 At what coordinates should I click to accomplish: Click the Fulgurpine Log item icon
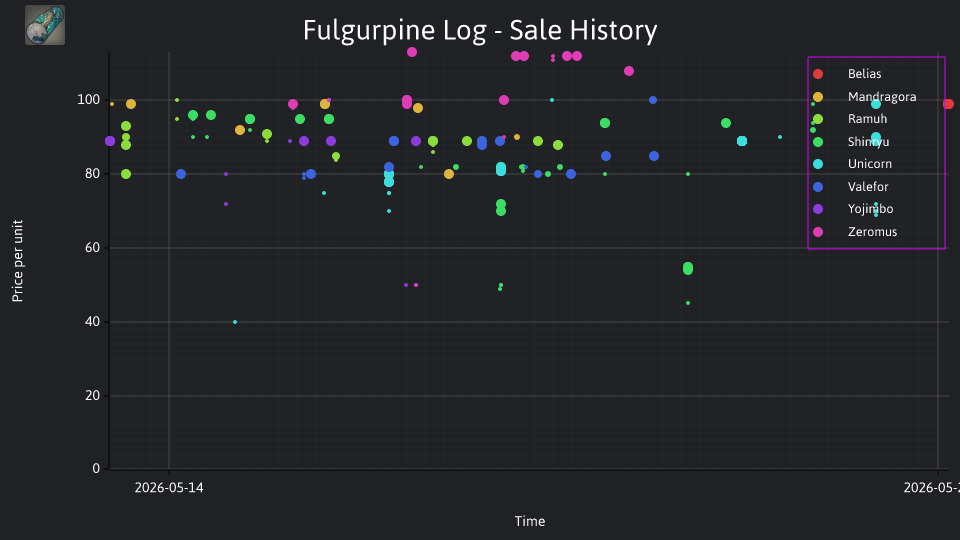click(45, 25)
